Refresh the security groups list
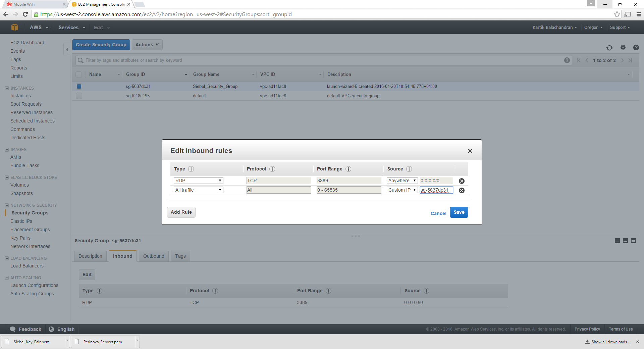 pyautogui.click(x=609, y=48)
